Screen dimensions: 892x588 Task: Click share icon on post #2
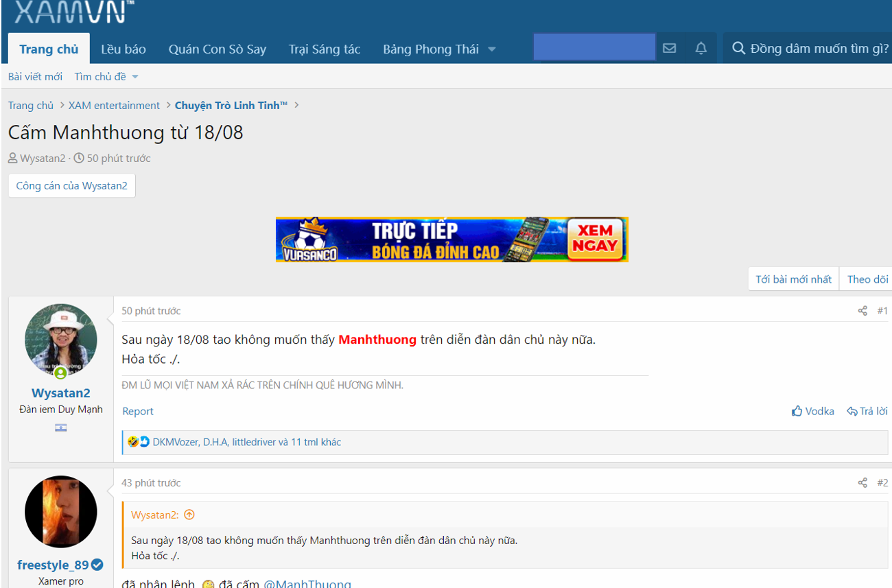click(862, 483)
